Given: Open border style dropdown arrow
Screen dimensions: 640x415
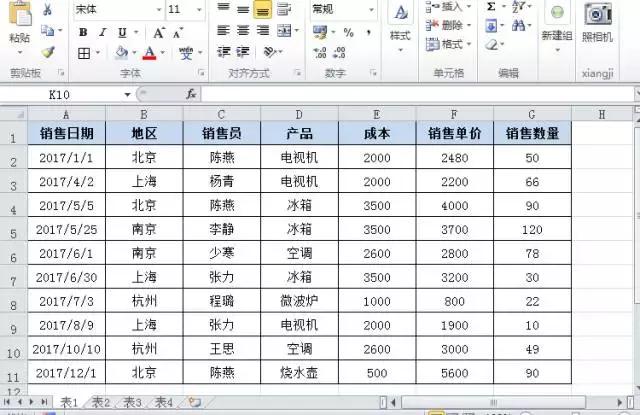Looking at the screenshot, I should [x=98, y=53].
